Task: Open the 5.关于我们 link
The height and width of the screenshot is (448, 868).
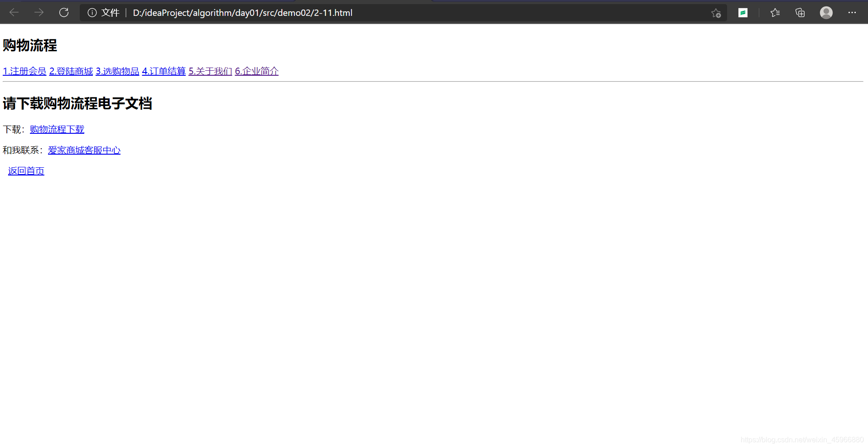Action: pos(210,71)
